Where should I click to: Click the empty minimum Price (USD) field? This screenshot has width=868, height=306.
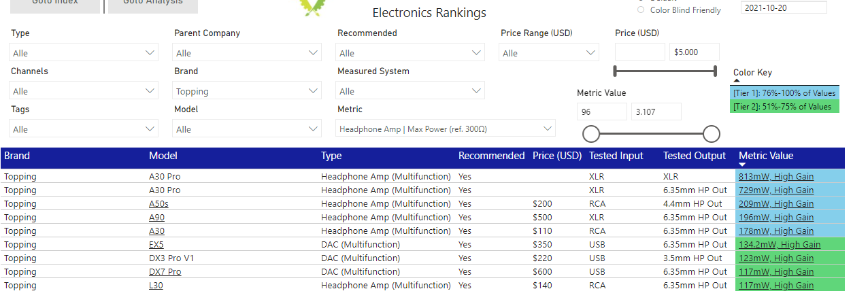(x=640, y=52)
